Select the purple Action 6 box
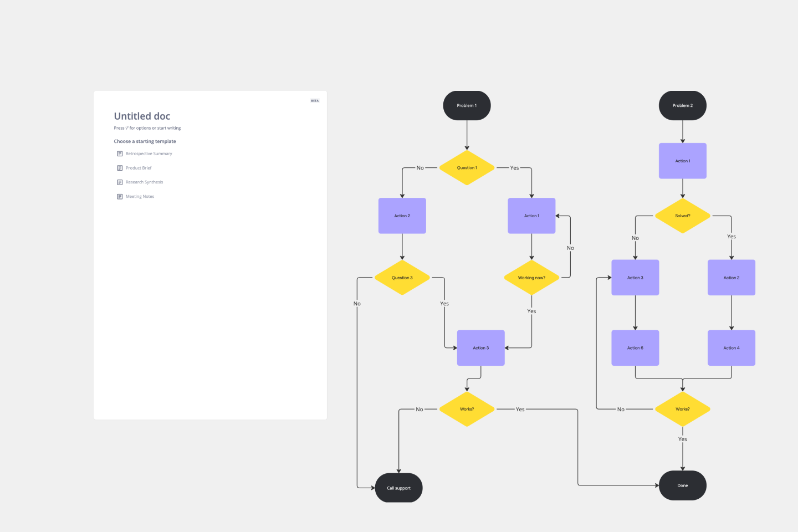This screenshot has height=532, width=798. click(x=635, y=347)
